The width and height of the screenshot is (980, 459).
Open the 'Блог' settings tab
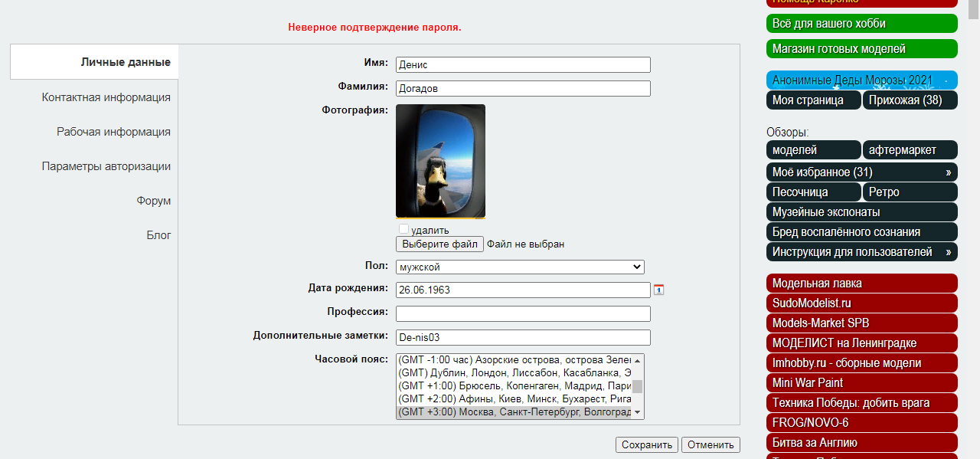(158, 235)
